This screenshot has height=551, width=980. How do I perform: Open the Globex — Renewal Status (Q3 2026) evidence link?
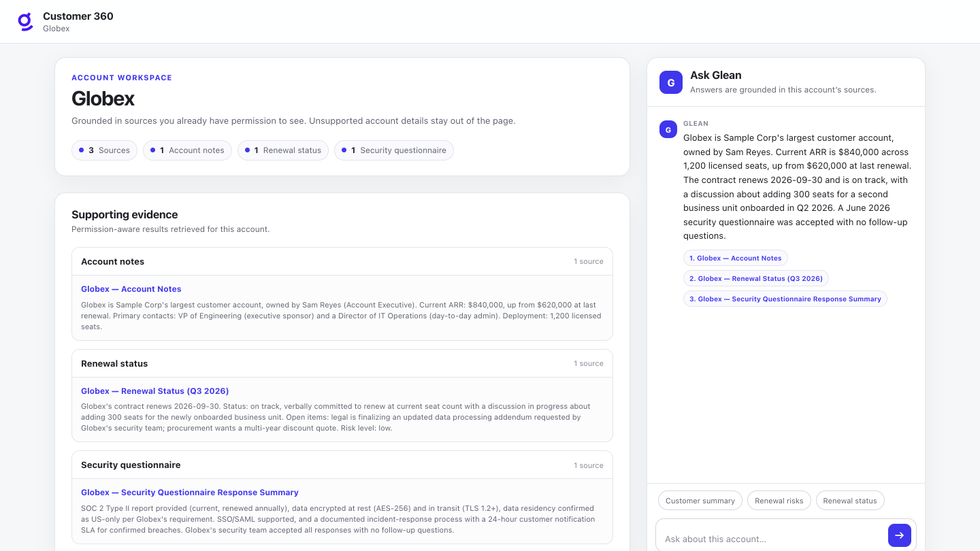coord(155,391)
